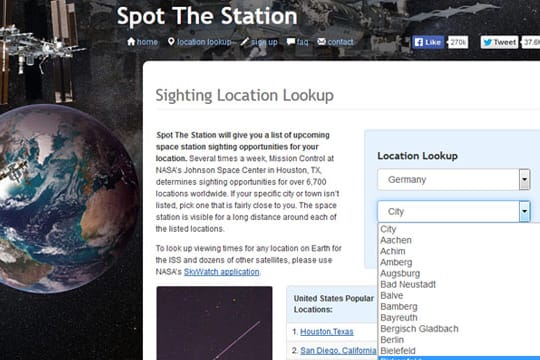Open the Germany country dropdown
Viewport: 540px width, 360px height.
(x=454, y=179)
